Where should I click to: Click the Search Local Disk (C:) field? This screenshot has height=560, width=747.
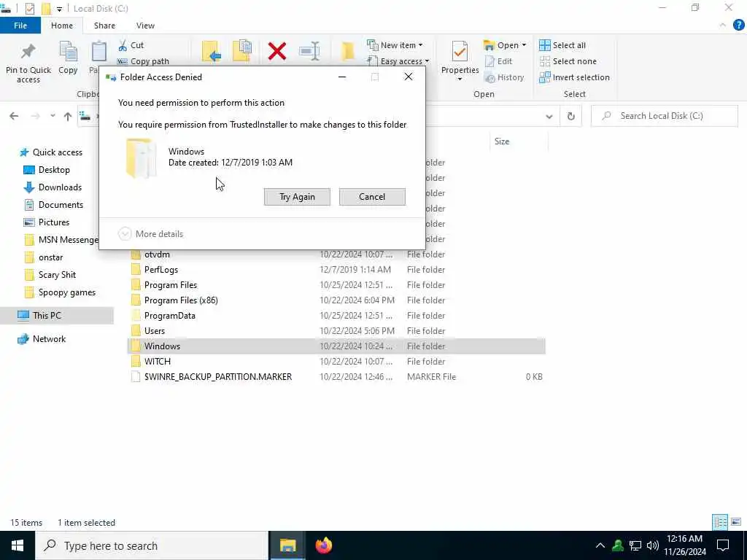664,116
